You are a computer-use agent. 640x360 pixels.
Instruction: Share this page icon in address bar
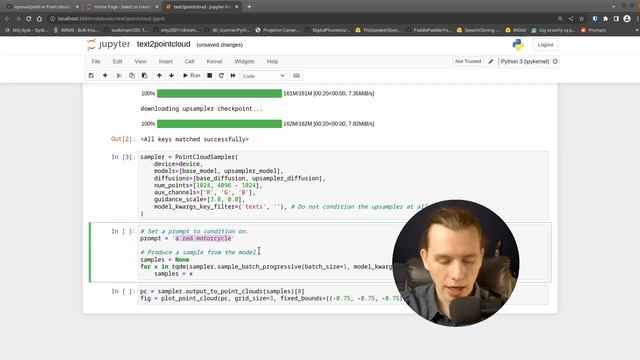(x=571, y=19)
